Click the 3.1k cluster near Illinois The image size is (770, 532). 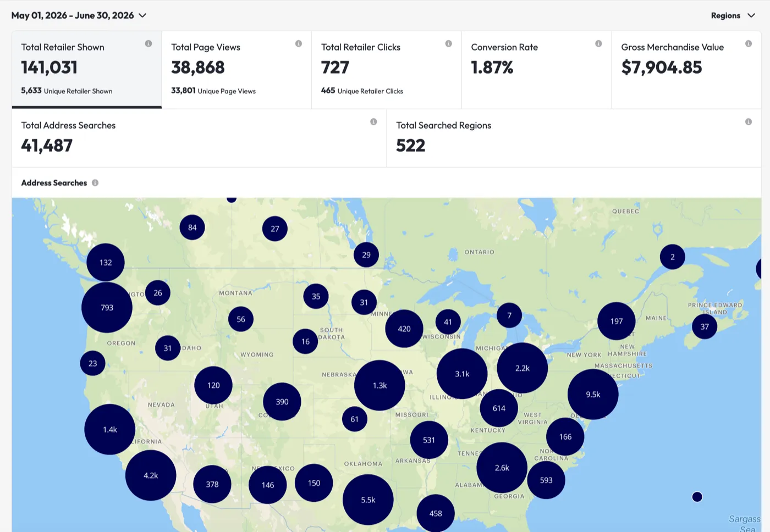pos(462,374)
